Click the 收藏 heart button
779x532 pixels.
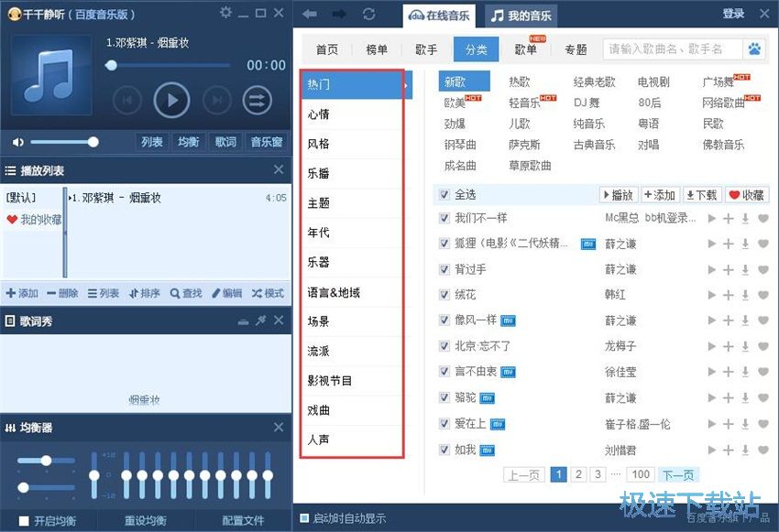[746, 195]
